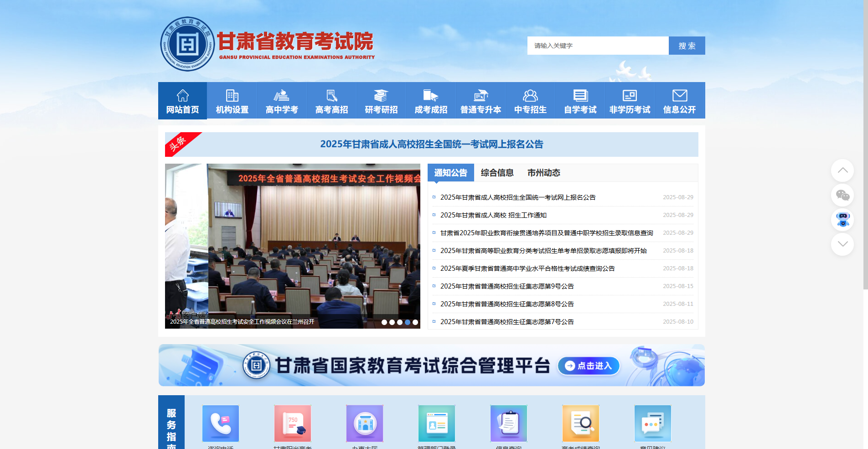This screenshot has height=449, width=868.
Task: Open the 管理部门登录 login icon
Action: [436, 423]
